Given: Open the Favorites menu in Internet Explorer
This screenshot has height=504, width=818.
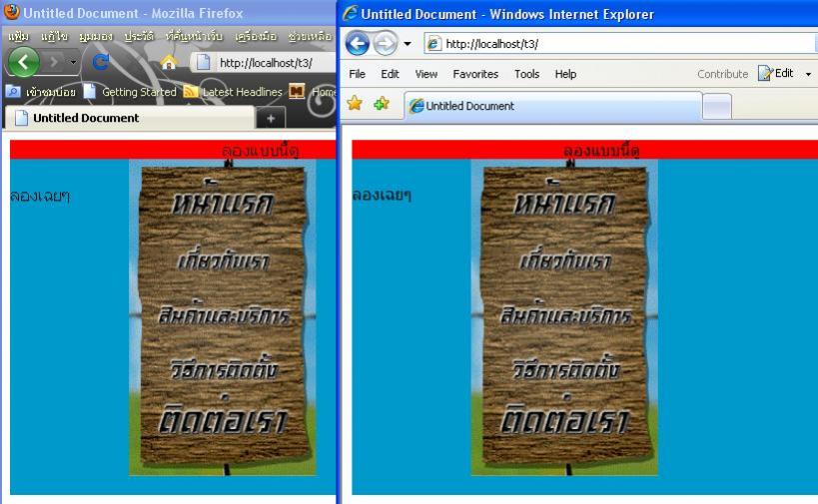Looking at the screenshot, I should click(x=475, y=74).
